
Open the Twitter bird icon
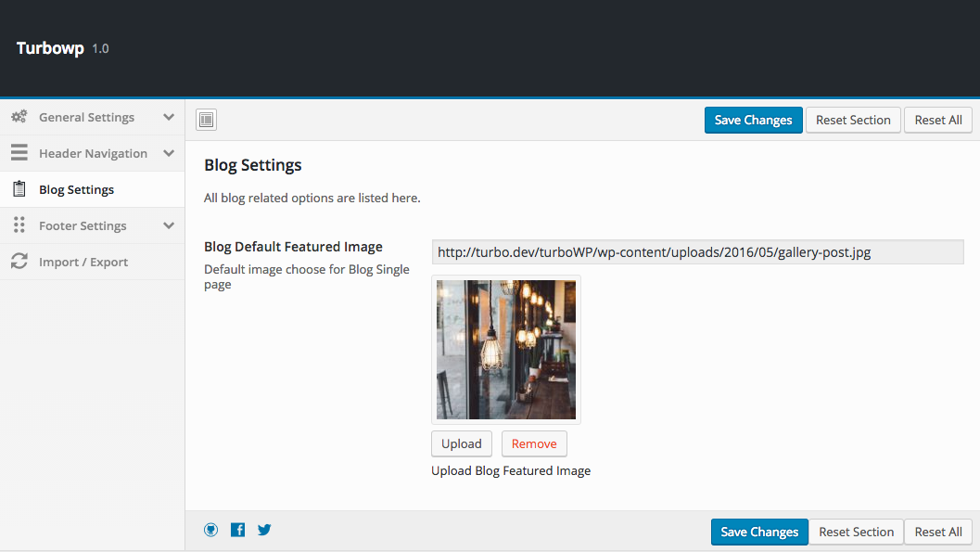264,530
